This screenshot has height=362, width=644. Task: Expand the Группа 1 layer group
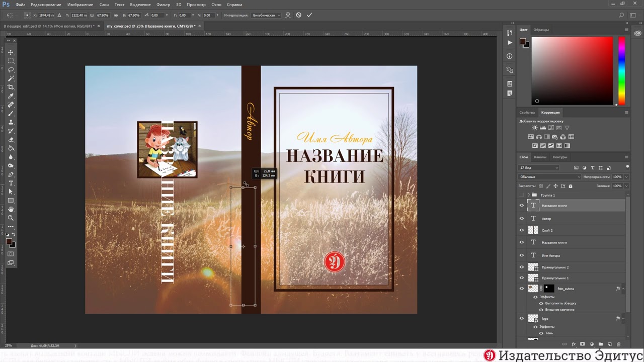[528, 195]
